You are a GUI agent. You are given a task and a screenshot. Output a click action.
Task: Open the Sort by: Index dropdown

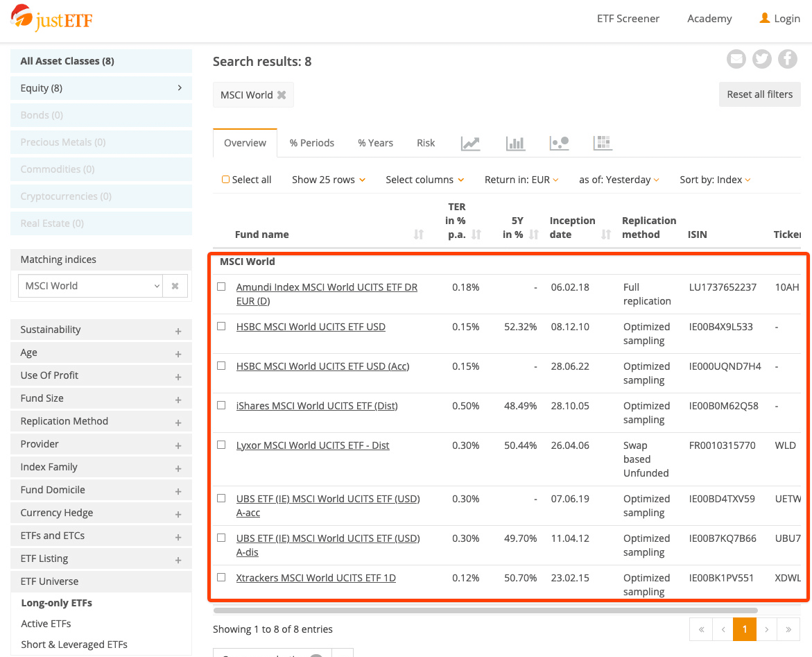coord(715,180)
